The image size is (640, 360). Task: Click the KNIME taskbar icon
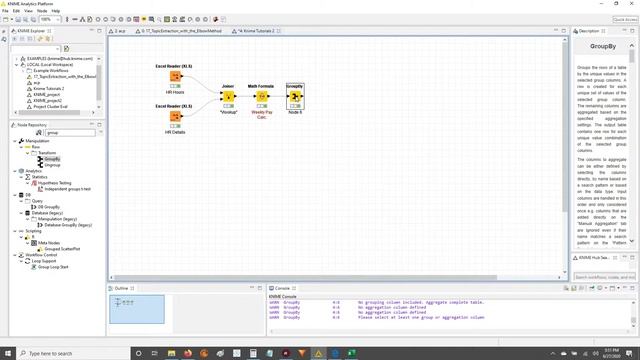[x=318, y=353]
